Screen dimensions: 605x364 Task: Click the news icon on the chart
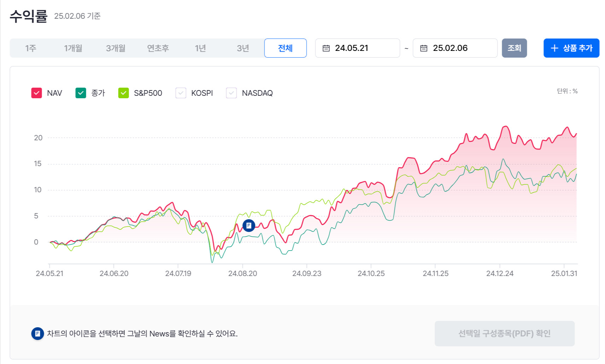pyautogui.click(x=249, y=225)
